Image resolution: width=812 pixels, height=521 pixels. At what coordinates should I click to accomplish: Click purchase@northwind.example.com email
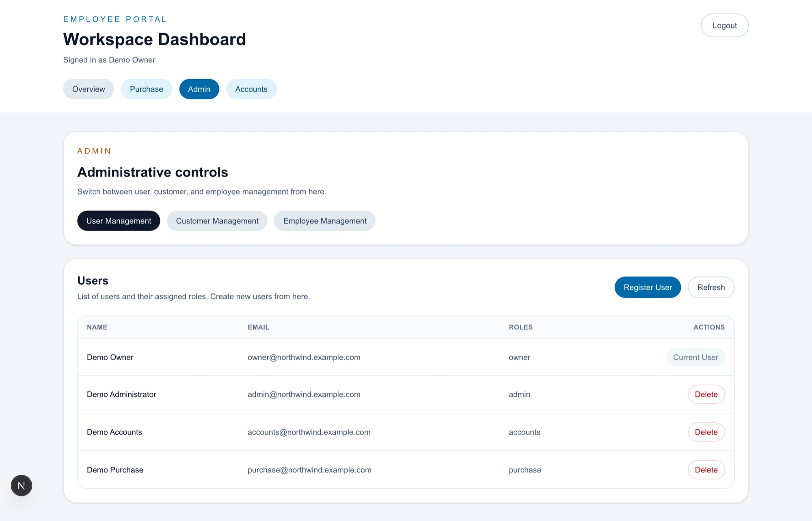309,470
